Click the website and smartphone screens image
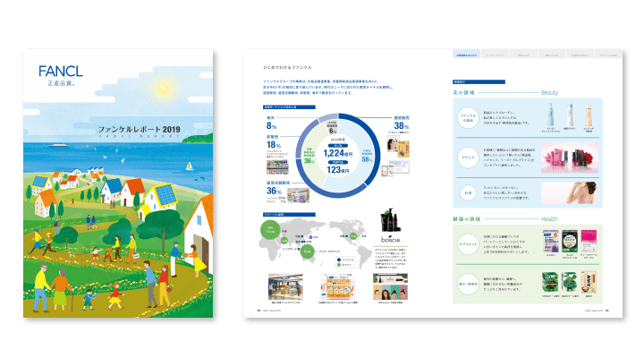 point(394,168)
